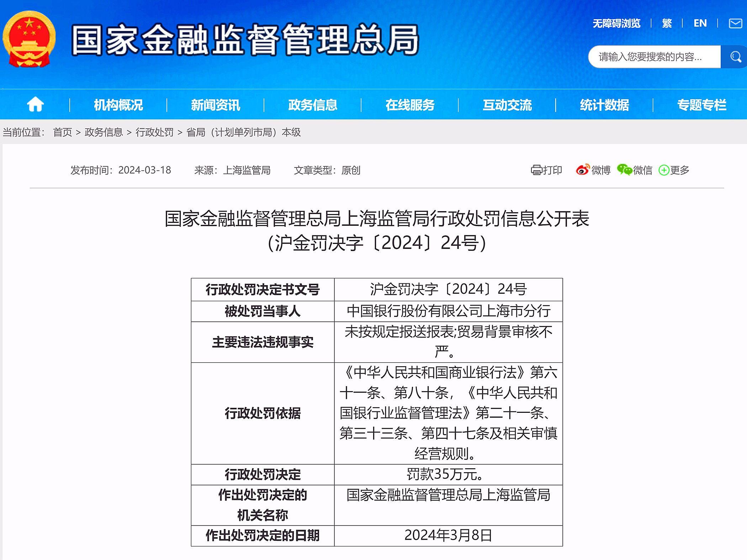Click the 微博 share label
Image resolution: width=747 pixels, height=560 pixels.
(601, 170)
